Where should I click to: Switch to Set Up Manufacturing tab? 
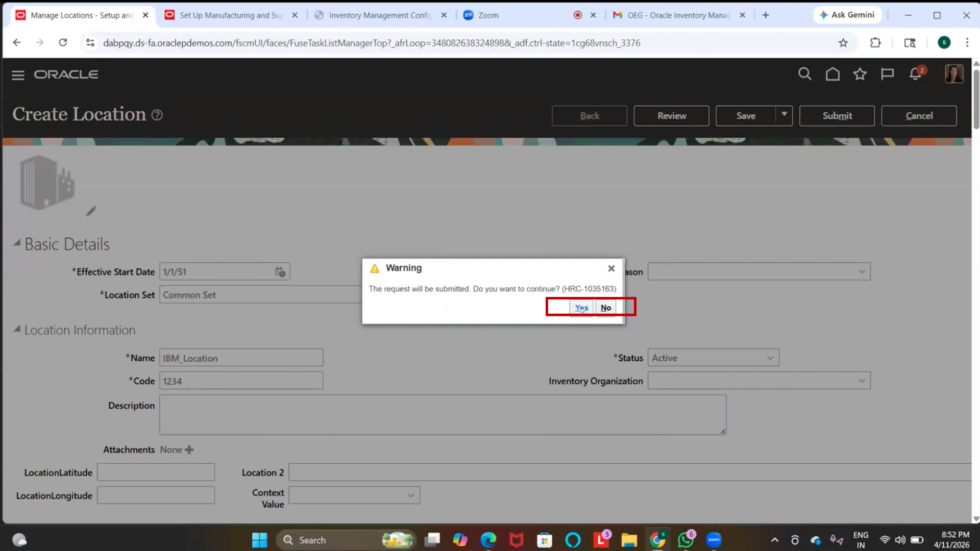pyautogui.click(x=231, y=15)
